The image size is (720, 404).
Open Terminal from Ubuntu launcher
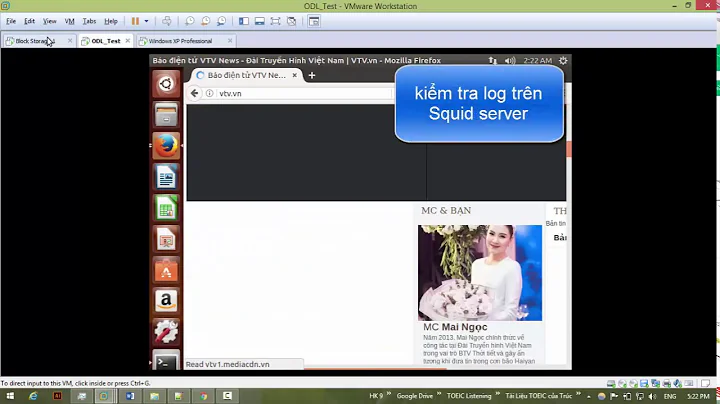pos(166,360)
